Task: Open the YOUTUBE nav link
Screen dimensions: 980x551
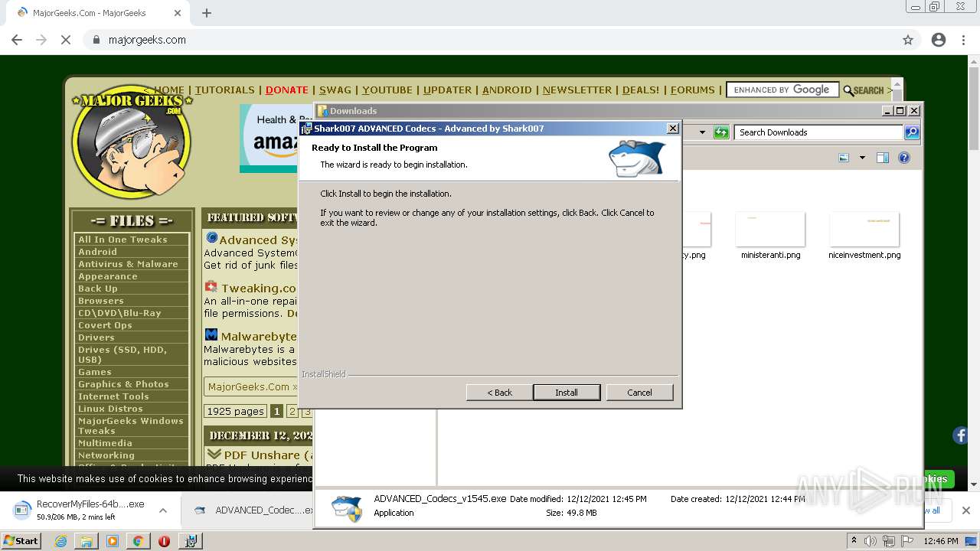Action: 387,90
